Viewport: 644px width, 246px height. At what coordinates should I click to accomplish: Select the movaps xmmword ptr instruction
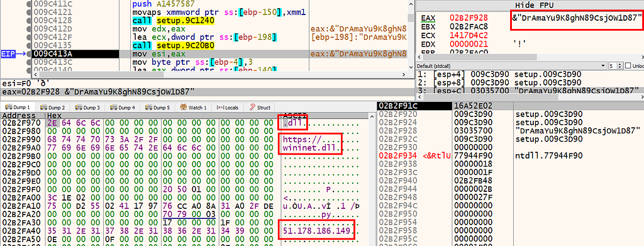(x=219, y=12)
